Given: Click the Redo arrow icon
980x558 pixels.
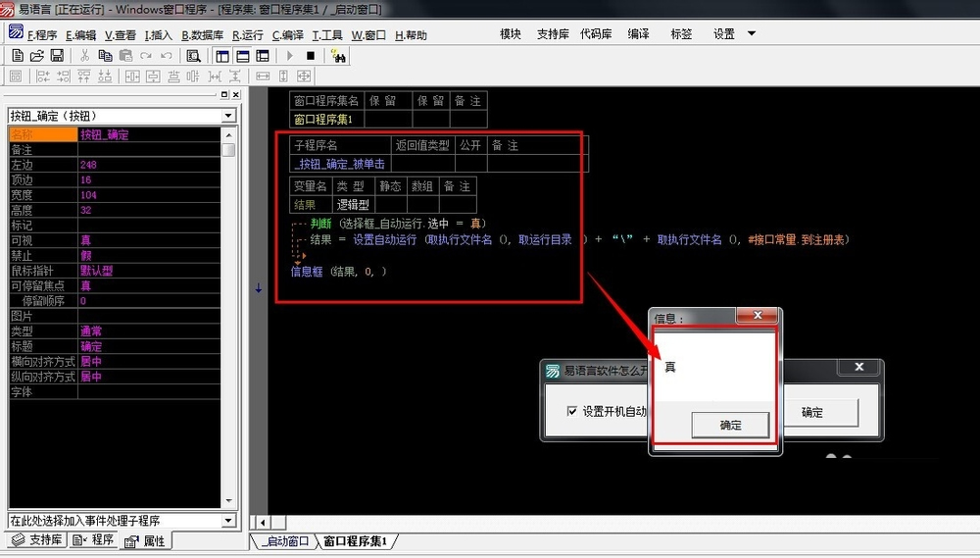Looking at the screenshot, I should (146, 56).
